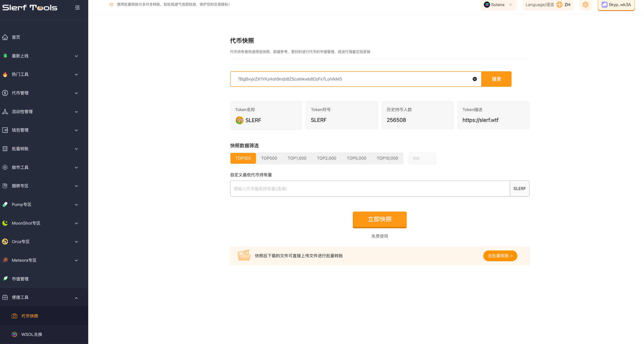Expand the MoonShot专区 chevron

(76, 223)
